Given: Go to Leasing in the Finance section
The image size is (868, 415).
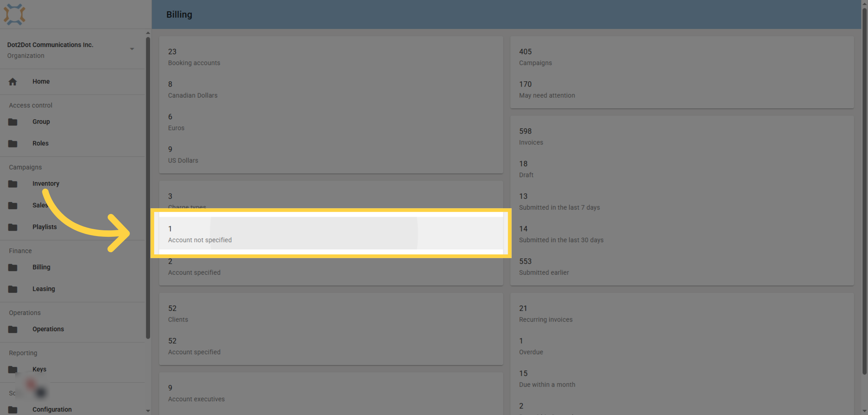Looking at the screenshot, I should tap(72, 289).
